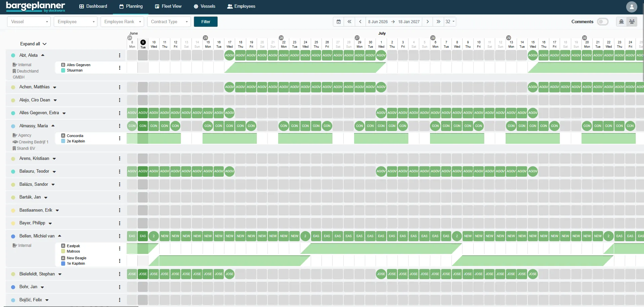Collapse the Abt, Aleta row
The height and width of the screenshot is (307, 644).
point(43,55)
